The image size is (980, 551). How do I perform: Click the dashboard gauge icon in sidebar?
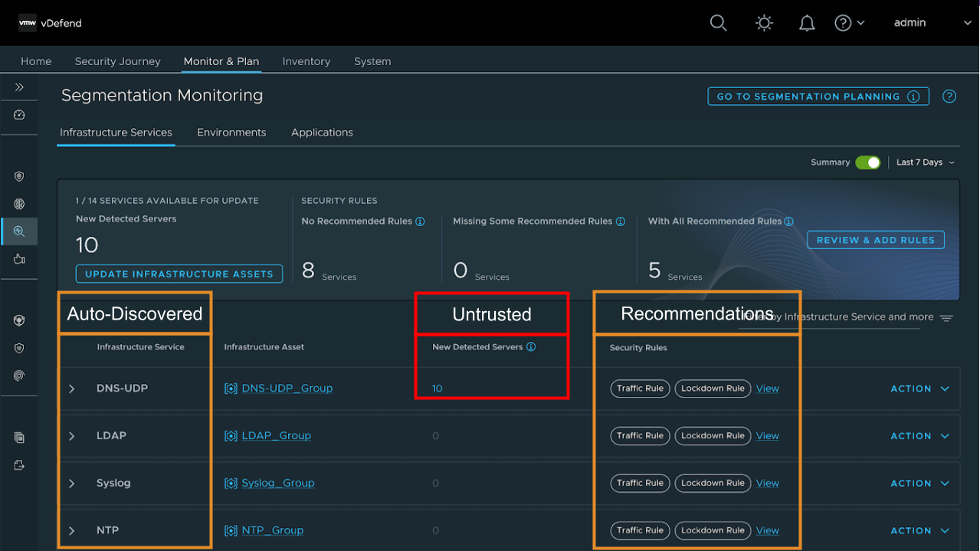pyautogui.click(x=19, y=115)
